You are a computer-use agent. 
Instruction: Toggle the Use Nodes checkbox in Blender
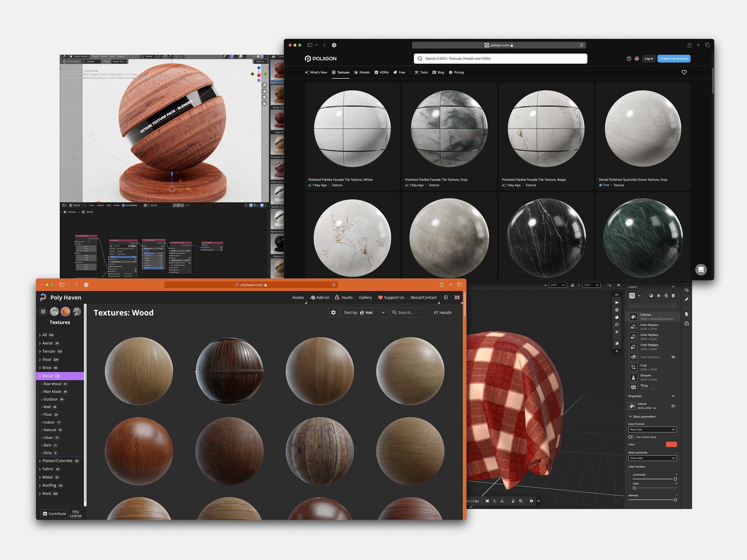[123, 205]
